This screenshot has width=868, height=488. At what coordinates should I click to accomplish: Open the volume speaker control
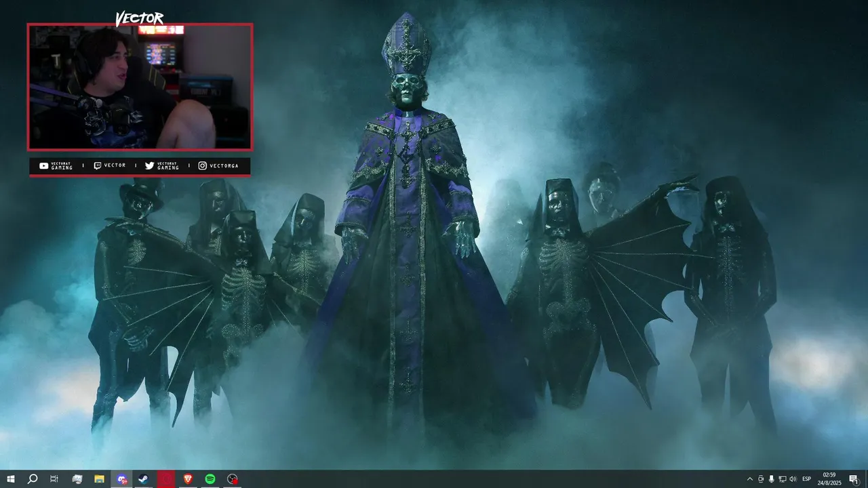coord(793,479)
